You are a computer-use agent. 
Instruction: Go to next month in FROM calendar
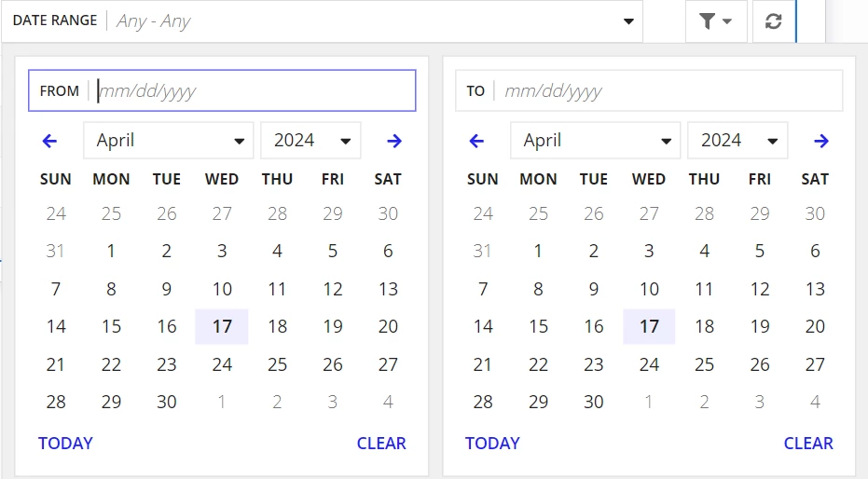[394, 141]
